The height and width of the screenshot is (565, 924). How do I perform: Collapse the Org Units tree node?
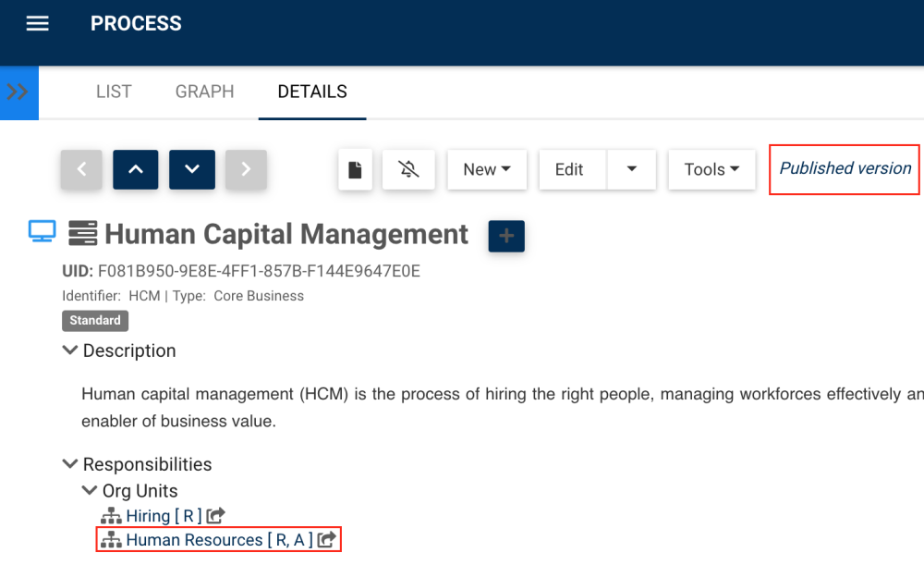(x=90, y=491)
